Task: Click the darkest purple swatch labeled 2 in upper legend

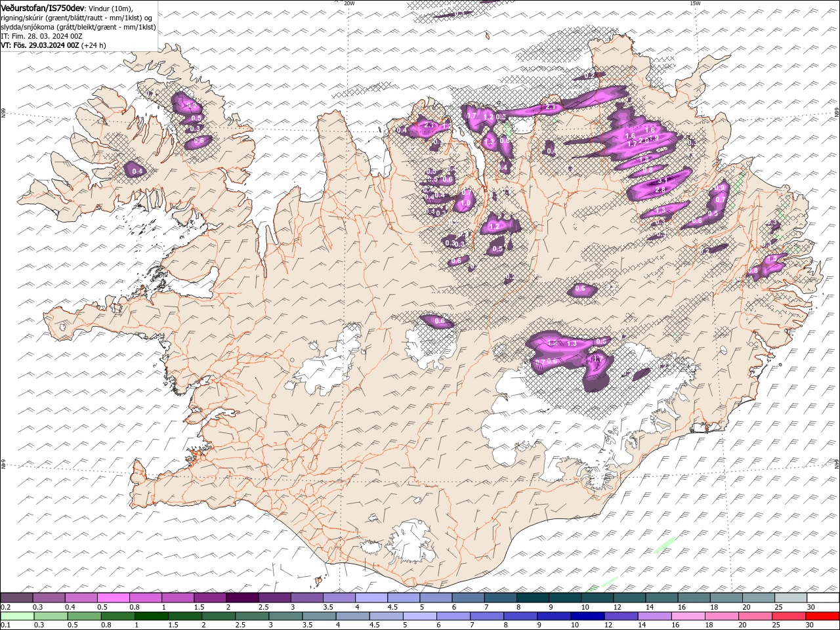Action: [x=242, y=598]
